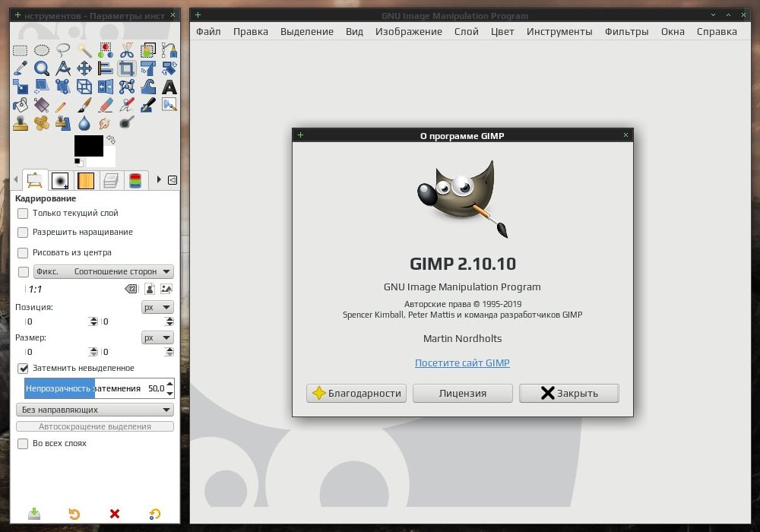Select the Airbrush tool

pyautogui.click(x=126, y=105)
